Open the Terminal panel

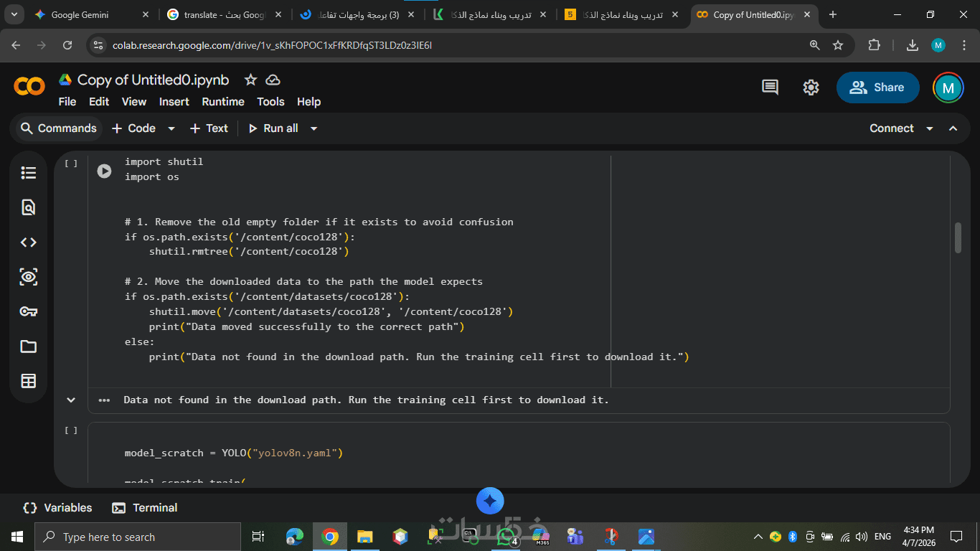[145, 508]
